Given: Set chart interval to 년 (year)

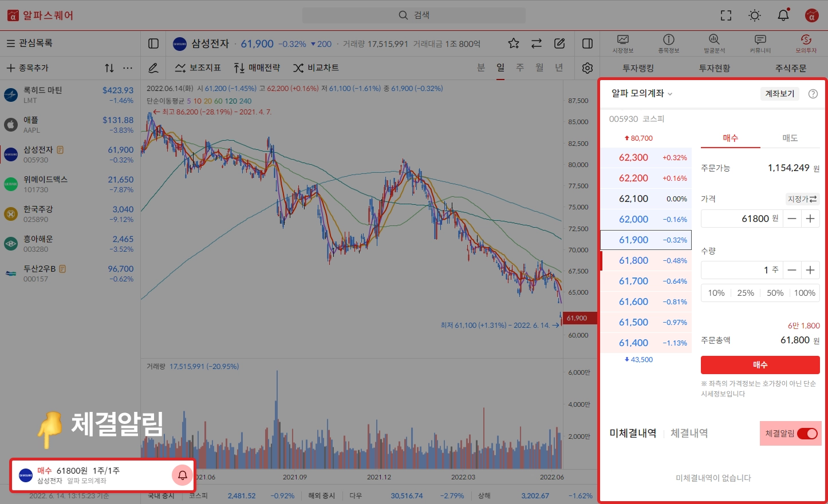Looking at the screenshot, I should (559, 68).
